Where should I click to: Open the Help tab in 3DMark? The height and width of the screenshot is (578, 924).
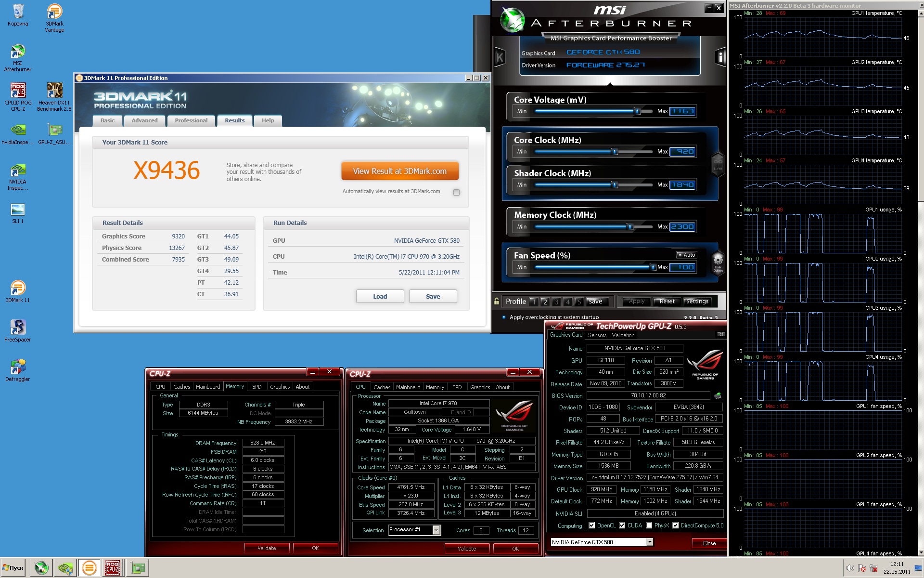coord(268,120)
